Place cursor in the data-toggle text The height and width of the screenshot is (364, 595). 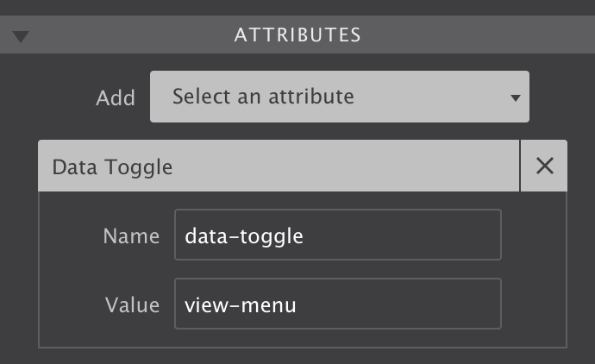[x=244, y=236]
